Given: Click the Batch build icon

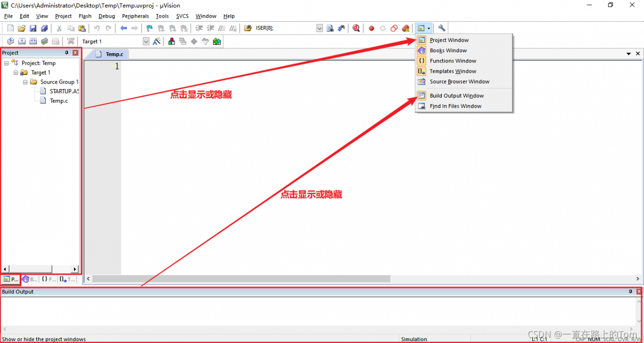Looking at the screenshot, I should tap(44, 41).
